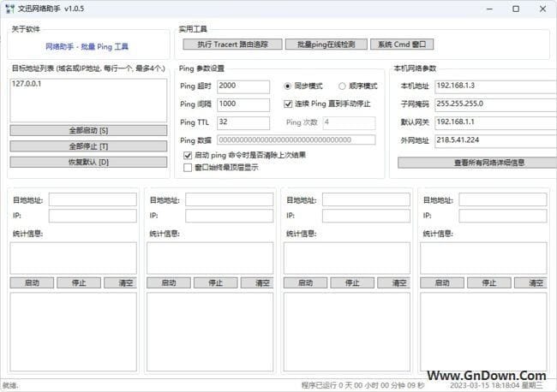Viewport: 557px width, 392px height.
Task: Close the 文迅网络助手 window
Action: (x=542, y=9)
